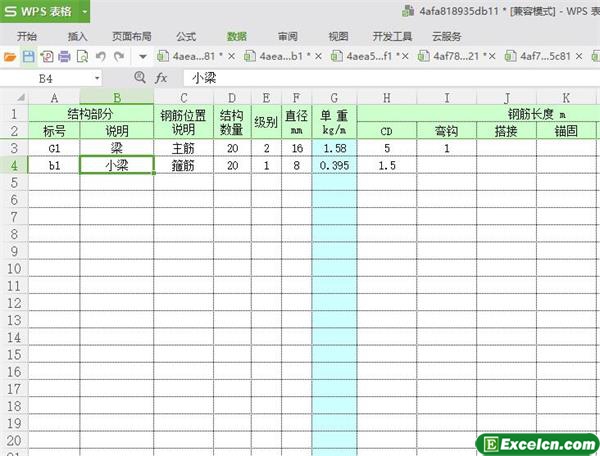
Task: Click the header cell 钢筋位置说明
Action: coord(184,122)
